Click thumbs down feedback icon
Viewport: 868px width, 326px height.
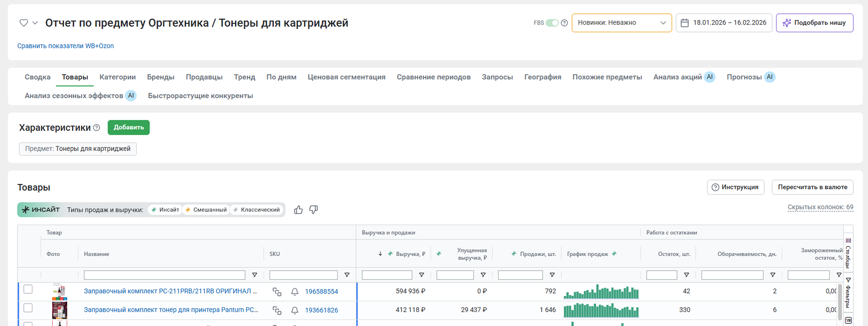(313, 209)
